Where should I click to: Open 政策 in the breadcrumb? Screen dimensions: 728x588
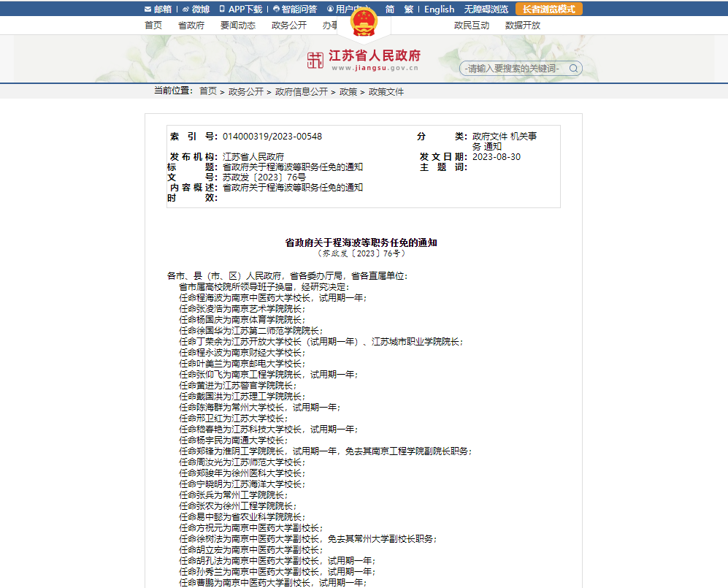348,92
